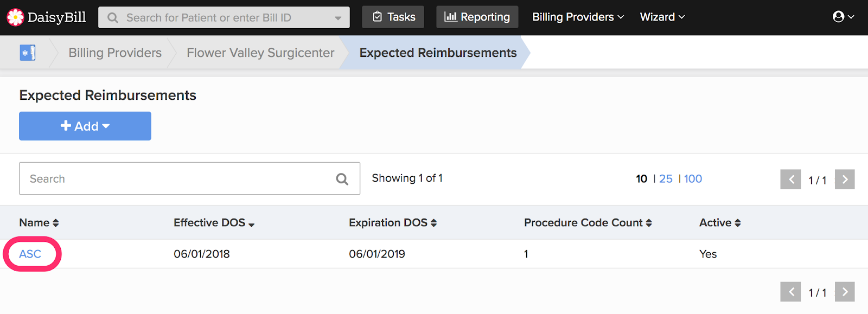Open the Reporting section

[477, 17]
